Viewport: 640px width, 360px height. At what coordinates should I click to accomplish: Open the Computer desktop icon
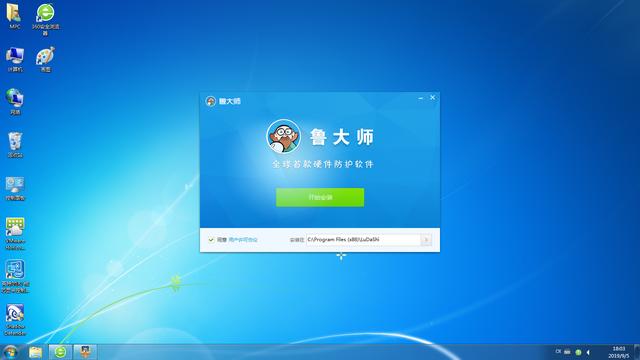click(x=15, y=59)
